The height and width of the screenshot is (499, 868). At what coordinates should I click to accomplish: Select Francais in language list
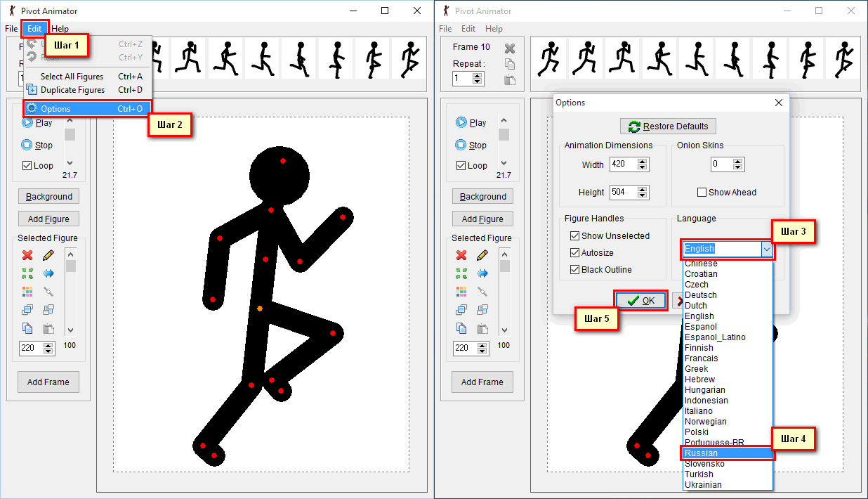[728, 358]
